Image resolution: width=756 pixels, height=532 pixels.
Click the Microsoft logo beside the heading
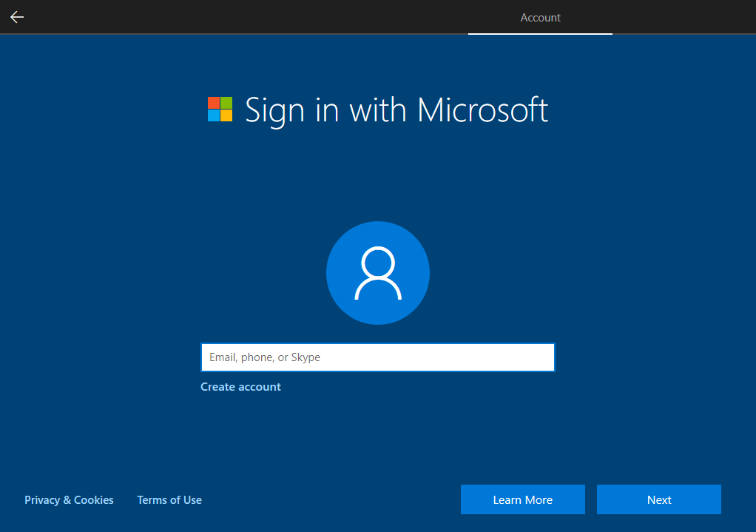pyautogui.click(x=219, y=110)
